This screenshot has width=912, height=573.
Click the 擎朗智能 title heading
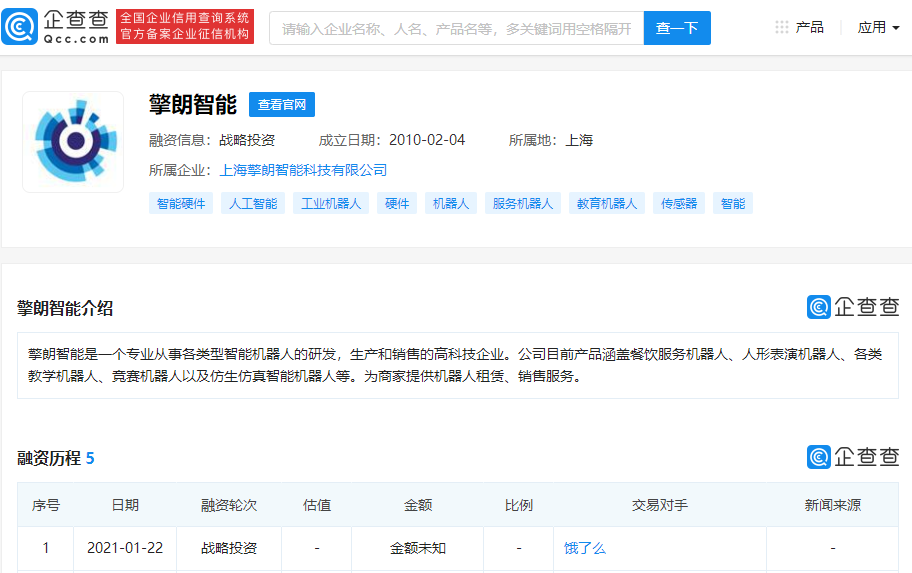[x=193, y=105]
